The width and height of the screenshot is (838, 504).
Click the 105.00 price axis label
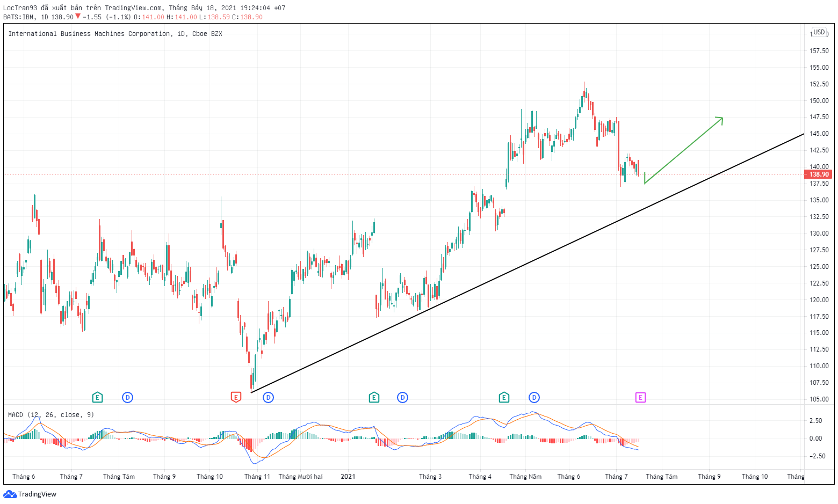click(x=819, y=399)
